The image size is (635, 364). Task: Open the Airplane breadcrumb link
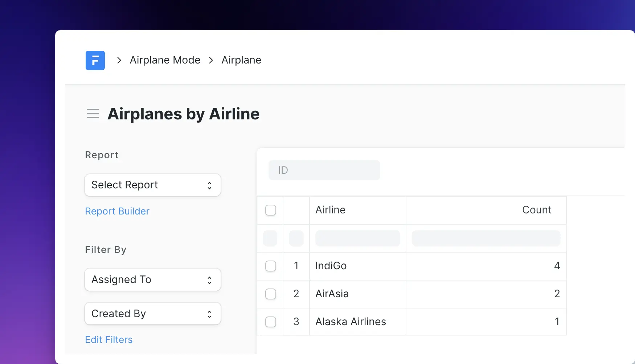coord(241,60)
